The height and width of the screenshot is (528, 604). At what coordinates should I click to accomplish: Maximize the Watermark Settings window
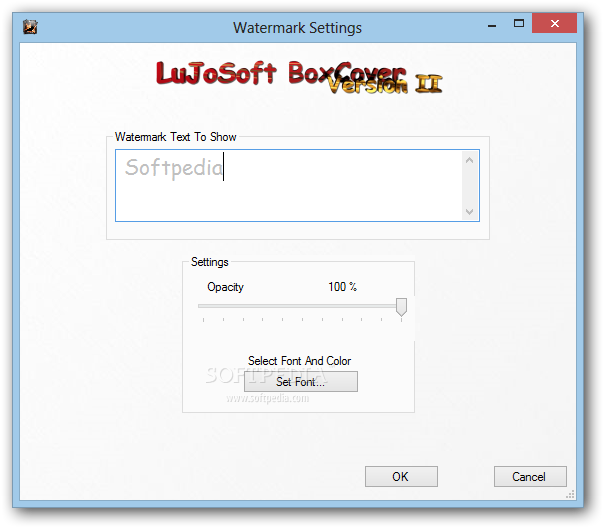[519, 24]
